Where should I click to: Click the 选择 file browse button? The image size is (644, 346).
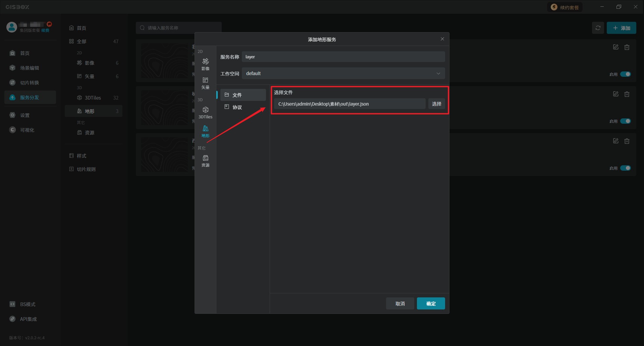(436, 104)
